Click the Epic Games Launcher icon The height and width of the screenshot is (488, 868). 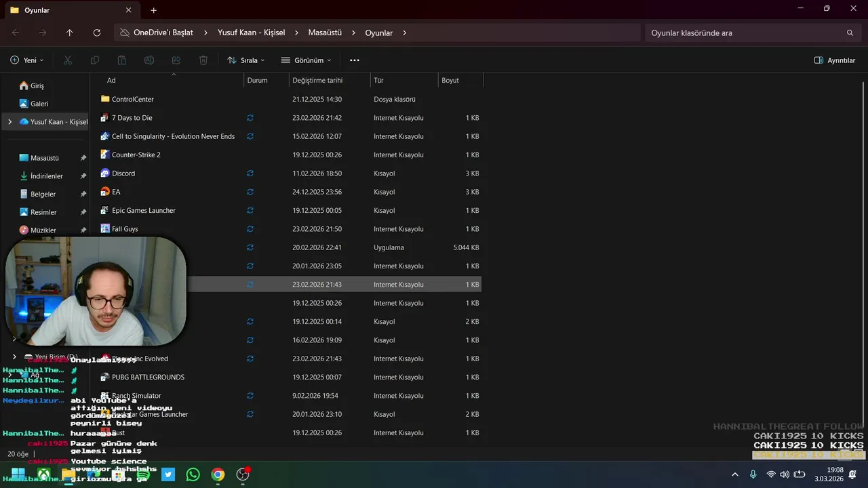click(x=105, y=210)
